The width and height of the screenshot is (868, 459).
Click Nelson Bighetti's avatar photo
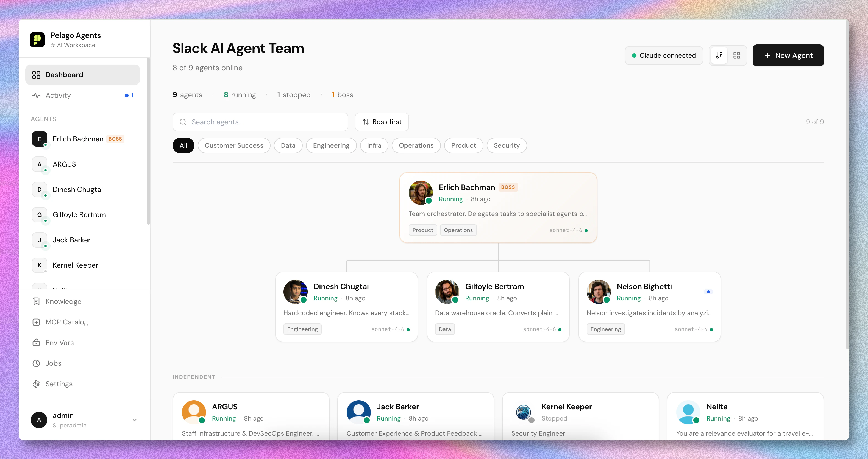(x=599, y=292)
